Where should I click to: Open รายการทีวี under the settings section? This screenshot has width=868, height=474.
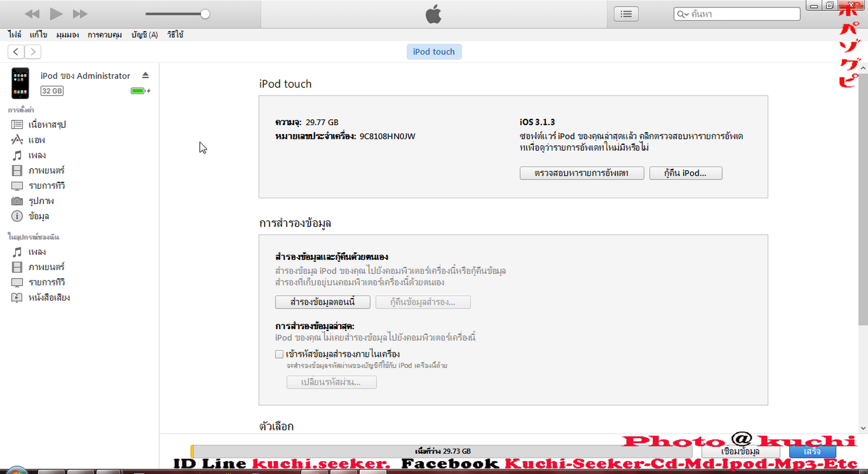tap(47, 185)
